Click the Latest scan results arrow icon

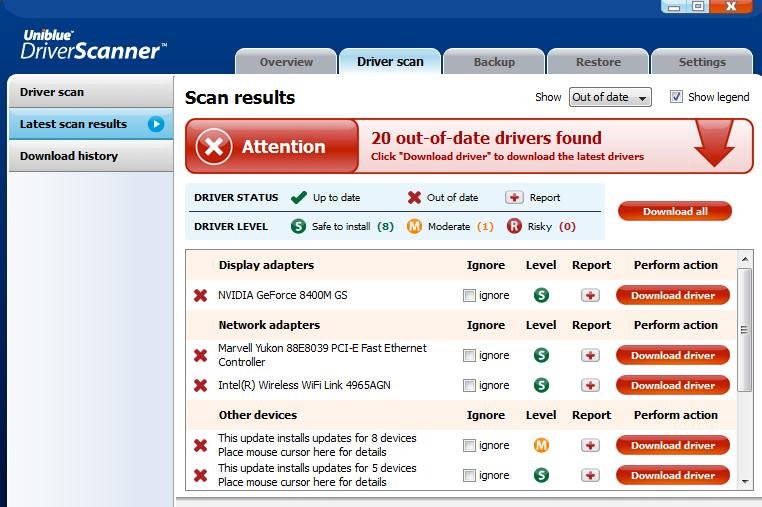point(156,124)
